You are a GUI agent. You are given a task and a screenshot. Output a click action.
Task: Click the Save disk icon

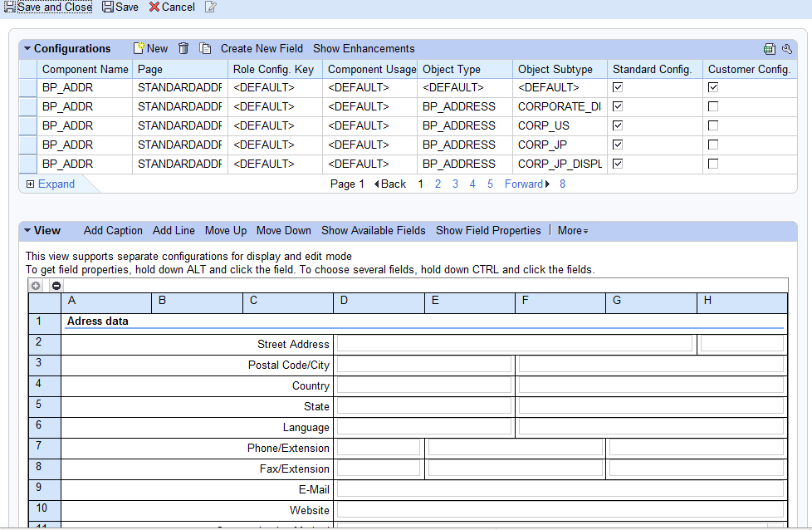108,7
